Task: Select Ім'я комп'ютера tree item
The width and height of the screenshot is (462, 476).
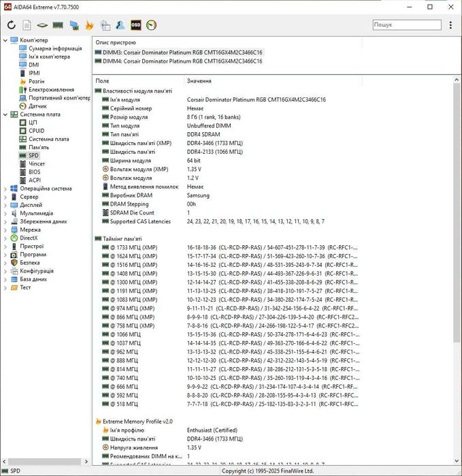Action: tap(49, 57)
